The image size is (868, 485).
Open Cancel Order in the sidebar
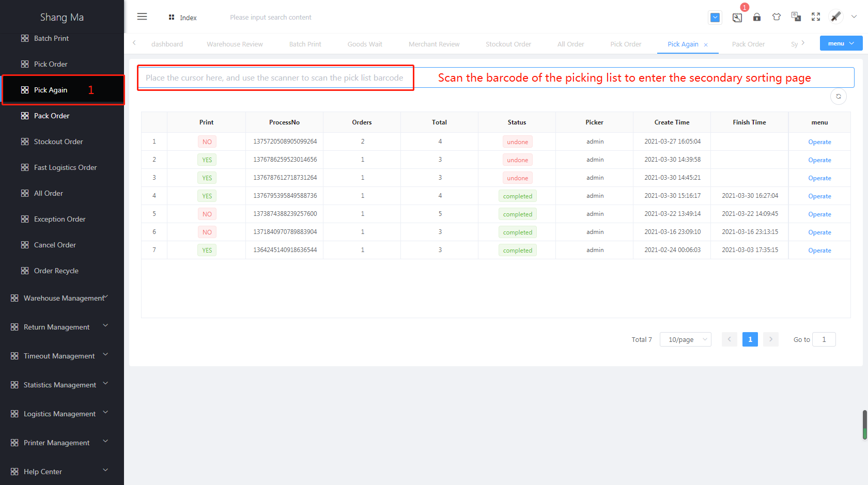tap(62, 245)
